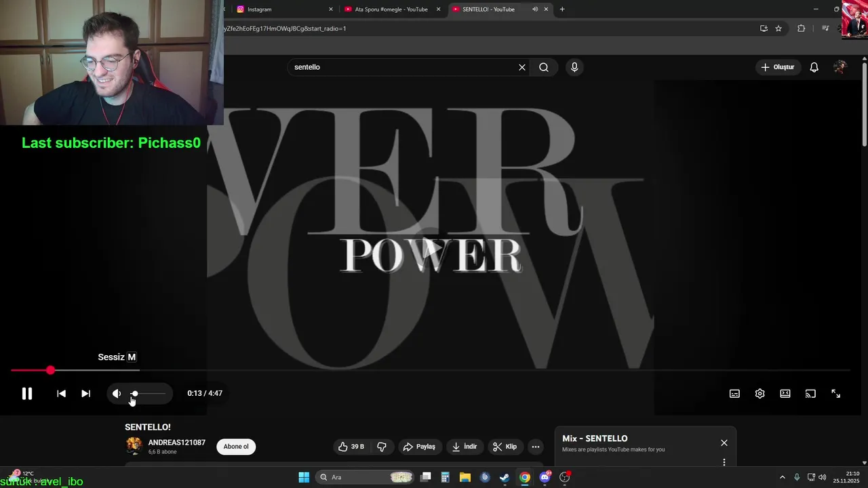Like the video (39 B)

[x=351, y=447]
